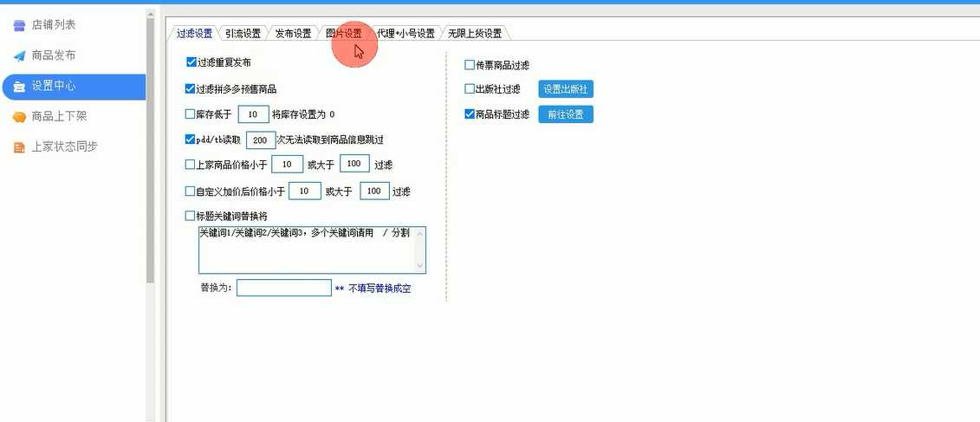Check the 标题关键词替换将 option
Viewport: 980px width, 422px height.
[191, 216]
